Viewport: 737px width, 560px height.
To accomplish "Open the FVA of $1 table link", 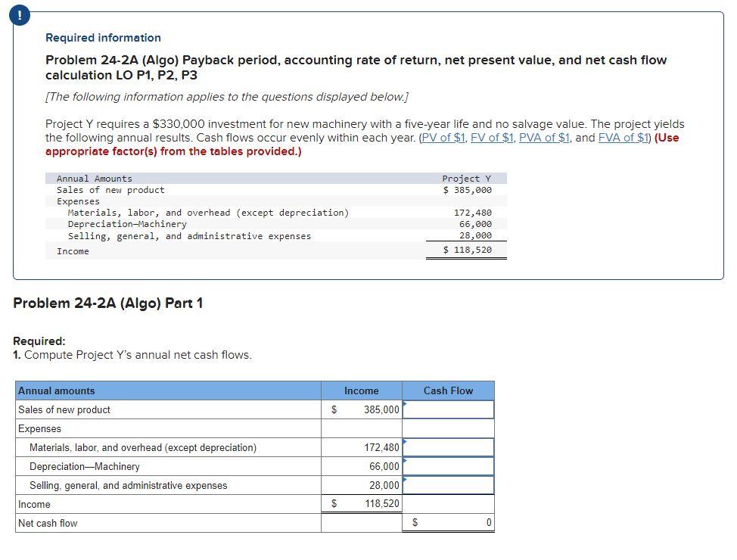I will tap(623, 138).
